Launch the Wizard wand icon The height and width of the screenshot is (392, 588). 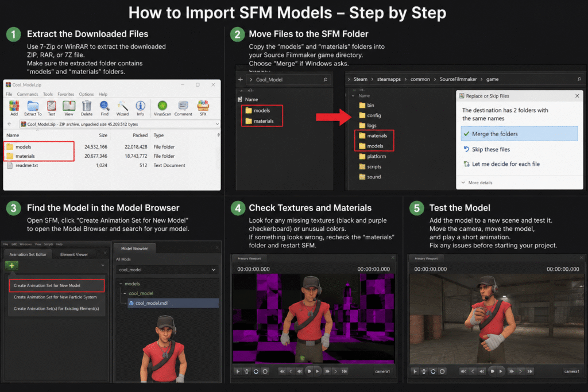tap(122, 108)
